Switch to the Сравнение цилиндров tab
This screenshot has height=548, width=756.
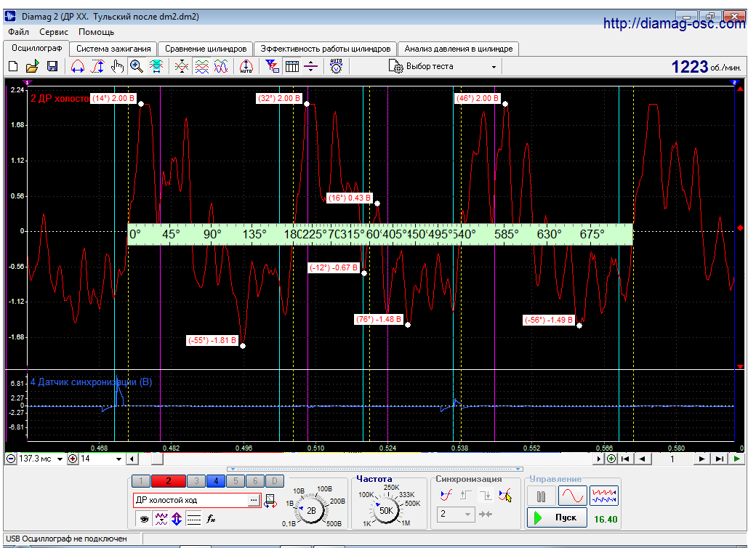click(x=206, y=49)
